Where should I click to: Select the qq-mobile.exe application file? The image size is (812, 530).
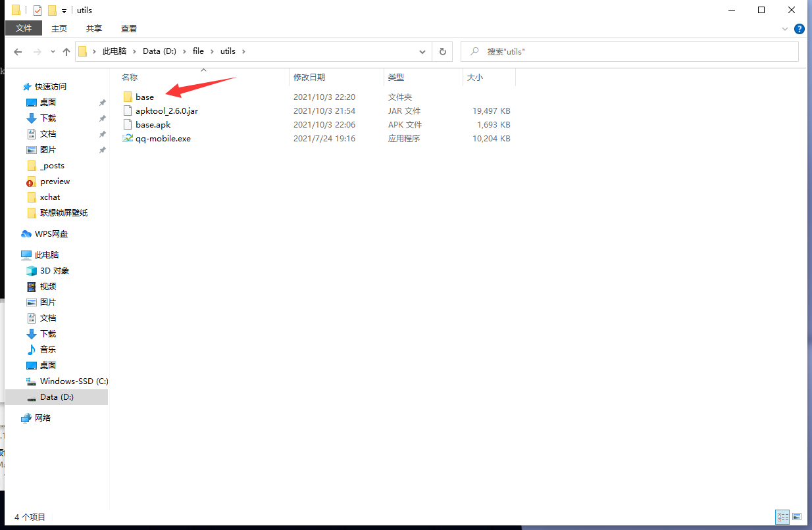coord(163,139)
